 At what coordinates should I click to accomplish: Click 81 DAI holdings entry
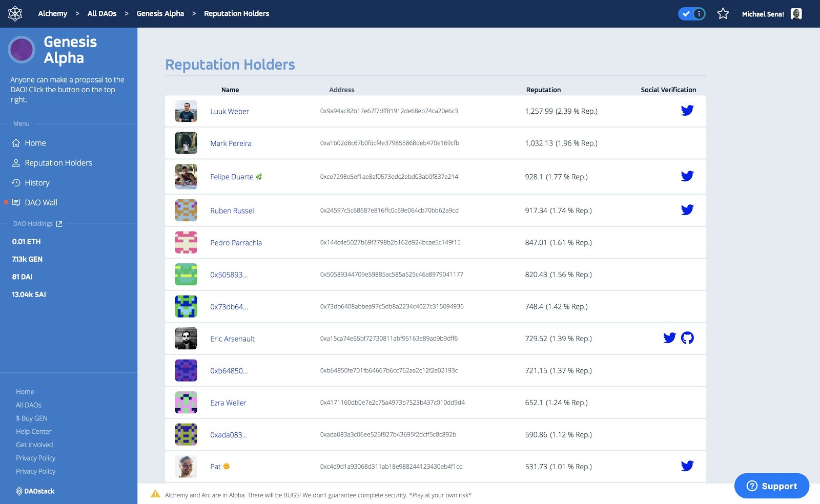pyautogui.click(x=22, y=277)
